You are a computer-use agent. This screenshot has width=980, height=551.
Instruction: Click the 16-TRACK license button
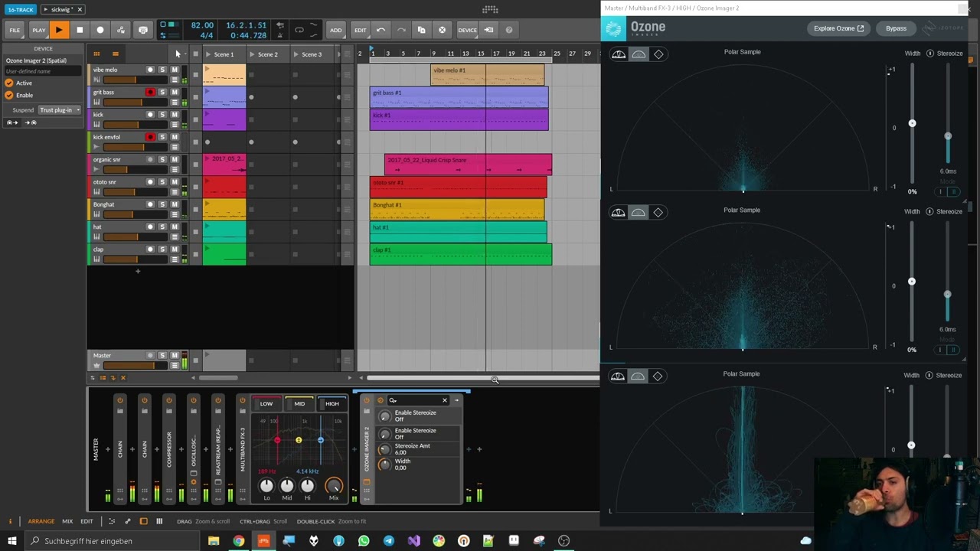click(20, 9)
